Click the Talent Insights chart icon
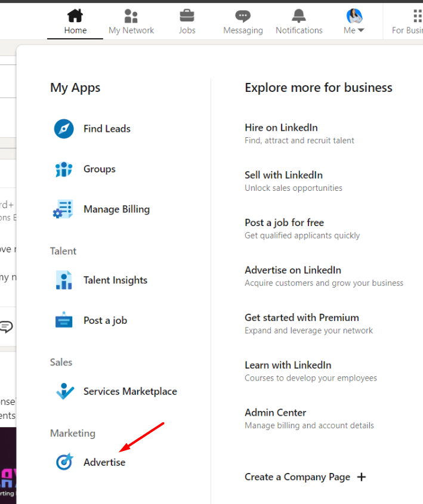The width and height of the screenshot is (423, 504). (64, 280)
